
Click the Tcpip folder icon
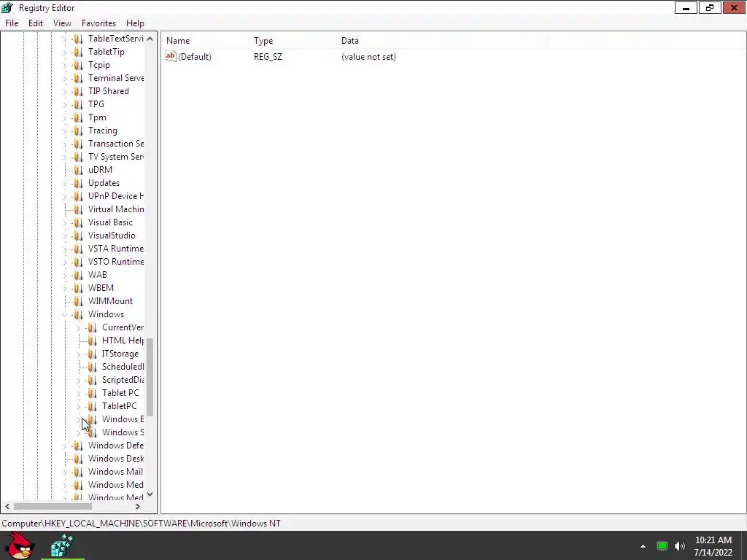coord(79,65)
